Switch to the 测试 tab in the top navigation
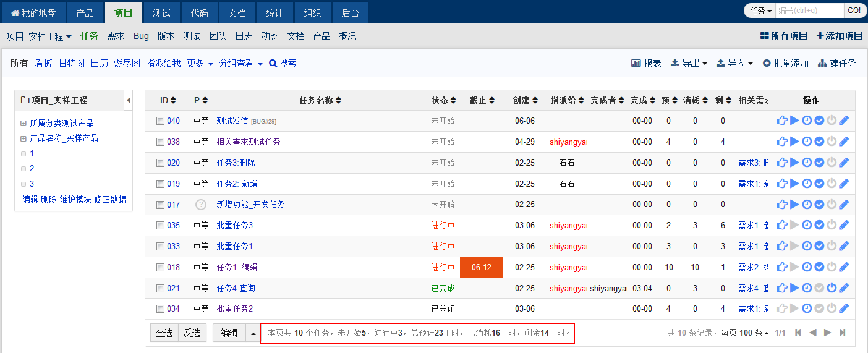The height and width of the screenshot is (353, 868). (162, 13)
